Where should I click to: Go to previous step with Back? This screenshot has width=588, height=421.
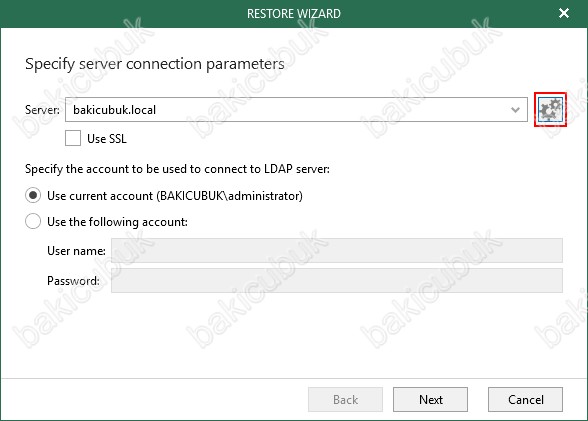pyautogui.click(x=345, y=399)
